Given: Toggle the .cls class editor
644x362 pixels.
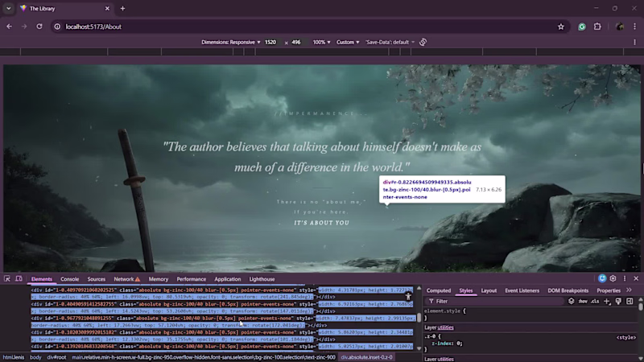Looking at the screenshot, I should tap(595, 301).
